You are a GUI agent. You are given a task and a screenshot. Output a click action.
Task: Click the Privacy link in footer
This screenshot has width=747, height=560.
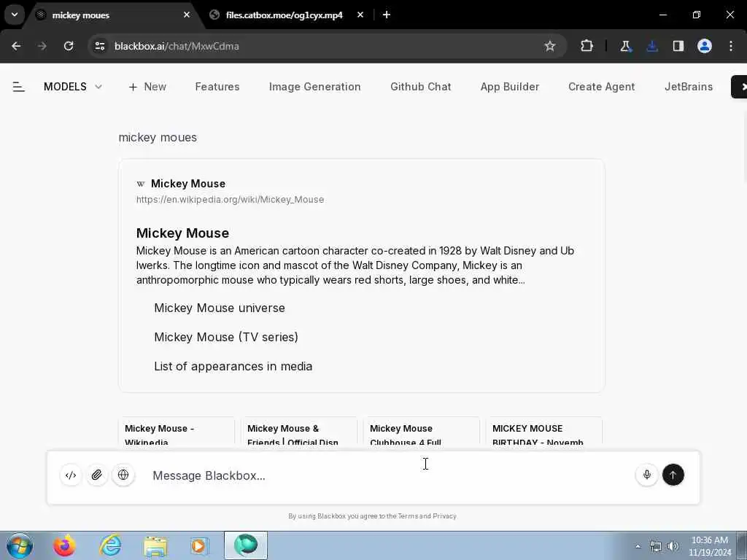pos(444,516)
